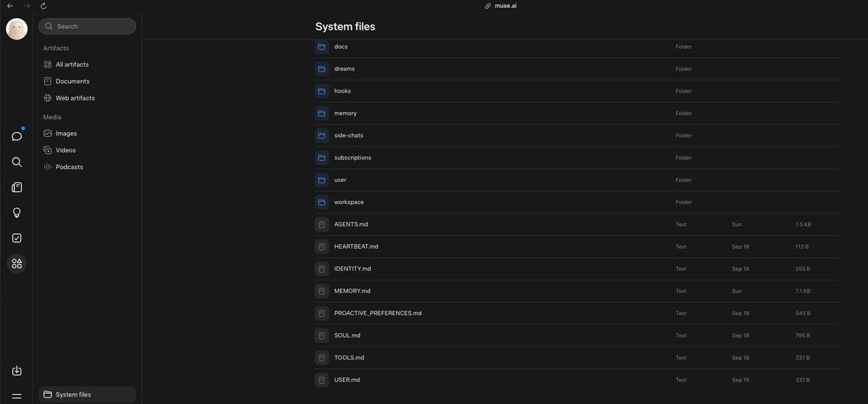Click the user folder icon

[322, 180]
